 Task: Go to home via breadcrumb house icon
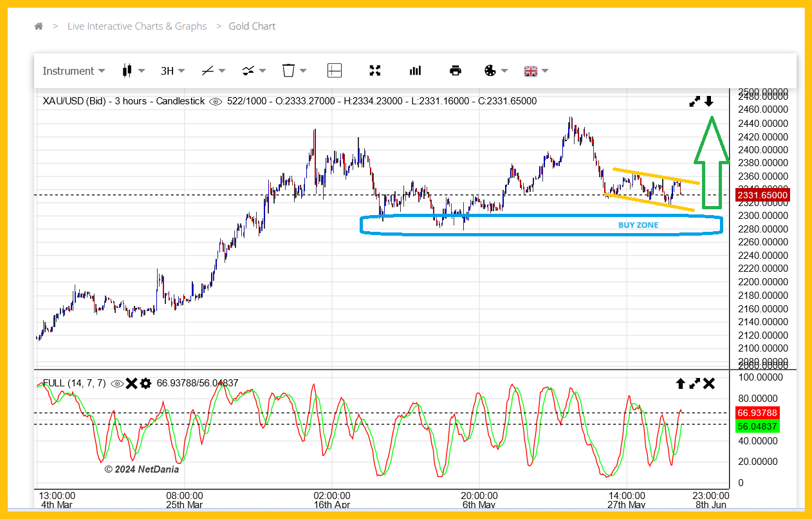(x=39, y=26)
